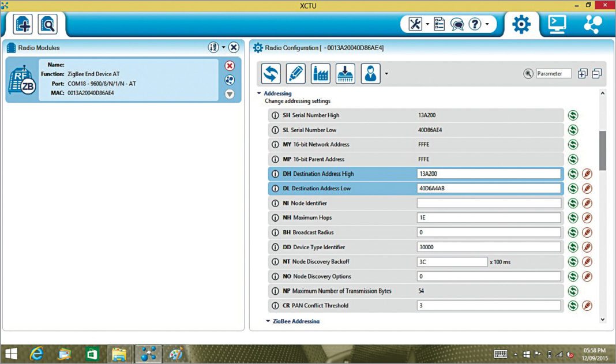The height and width of the screenshot is (364, 616).
Task: Click the Add radio module icon
Action: pos(23,24)
